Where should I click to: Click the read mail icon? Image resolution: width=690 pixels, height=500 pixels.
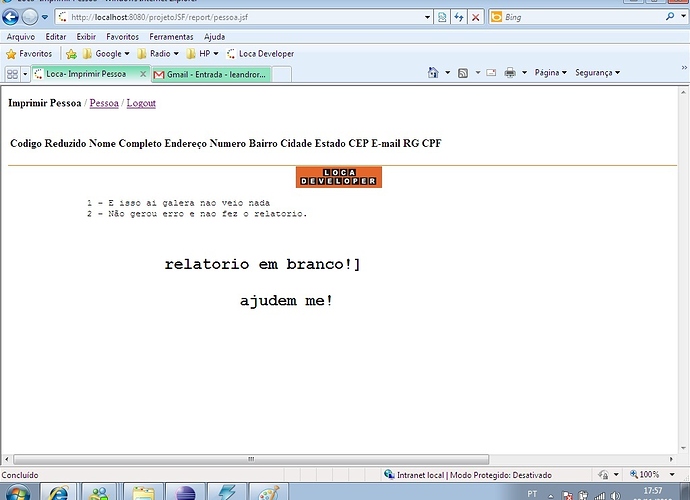click(x=491, y=73)
